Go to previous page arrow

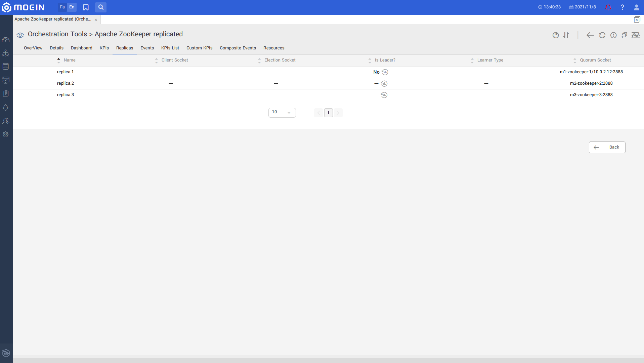318,113
